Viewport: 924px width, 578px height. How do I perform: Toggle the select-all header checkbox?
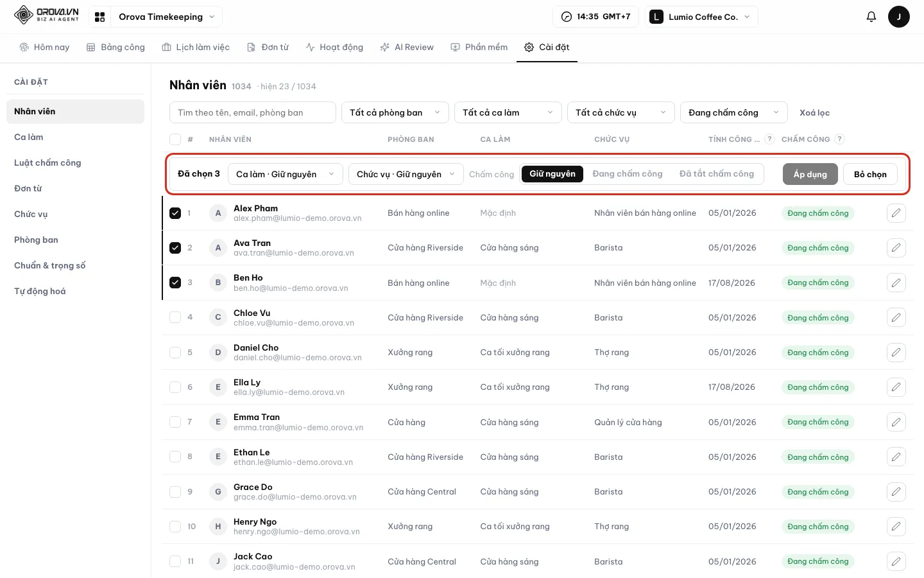tap(175, 139)
